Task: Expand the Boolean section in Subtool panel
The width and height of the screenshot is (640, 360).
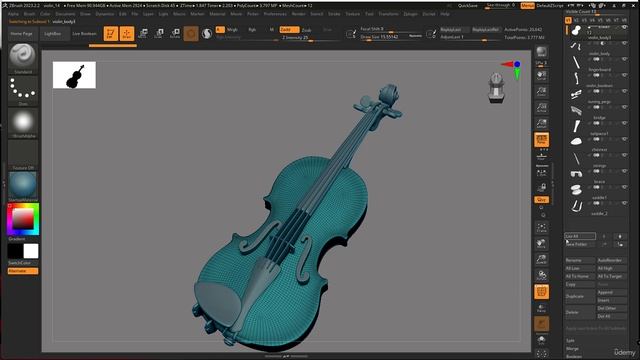Action: (x=574, y=356)
